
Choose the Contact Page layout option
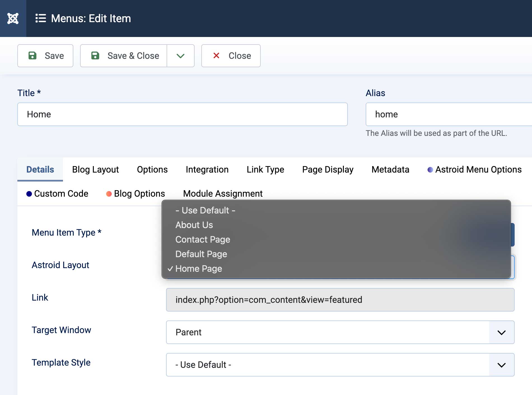pyautogui.click(x=336, y=240)
